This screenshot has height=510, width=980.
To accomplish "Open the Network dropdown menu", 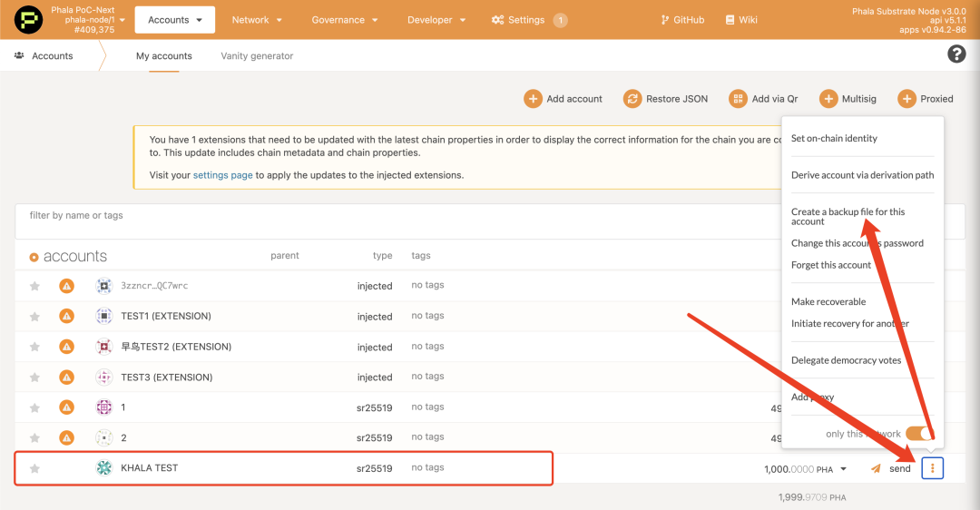I will point(257,20).
